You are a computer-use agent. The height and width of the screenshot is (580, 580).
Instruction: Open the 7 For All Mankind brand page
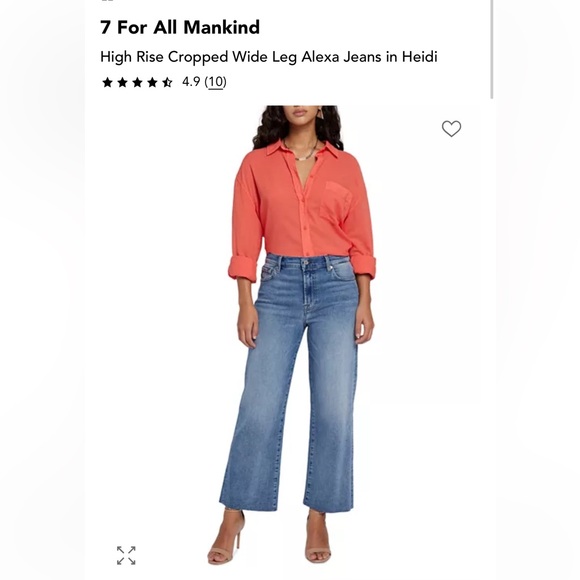180,27
